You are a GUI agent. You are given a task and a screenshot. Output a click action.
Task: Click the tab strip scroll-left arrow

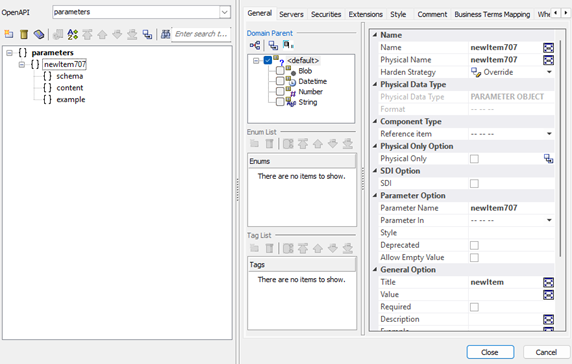[x=555, y=13]
